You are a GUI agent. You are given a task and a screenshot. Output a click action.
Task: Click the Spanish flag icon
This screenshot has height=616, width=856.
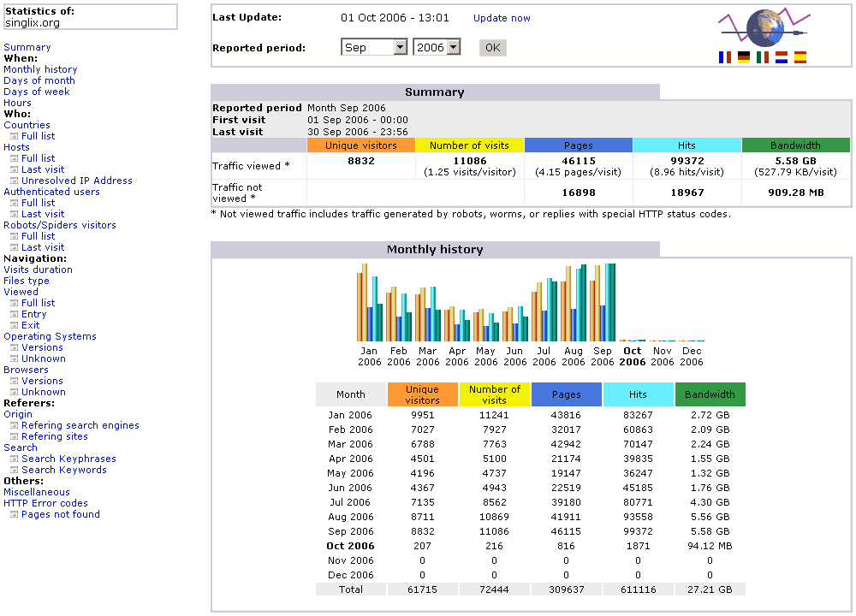(x=800, y=58)
